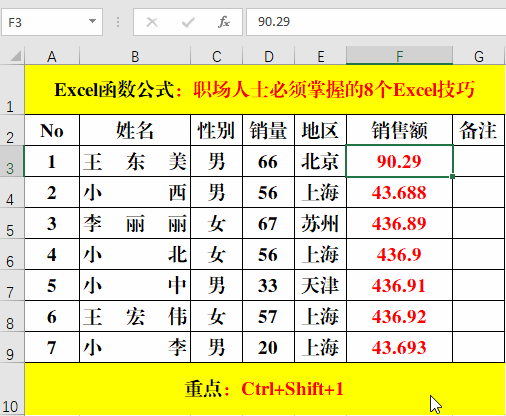Image resolution: width=506 pixels, height=416 pixels.
Task: Select sales amount cell 436.91
Action: tap(400, 285)
